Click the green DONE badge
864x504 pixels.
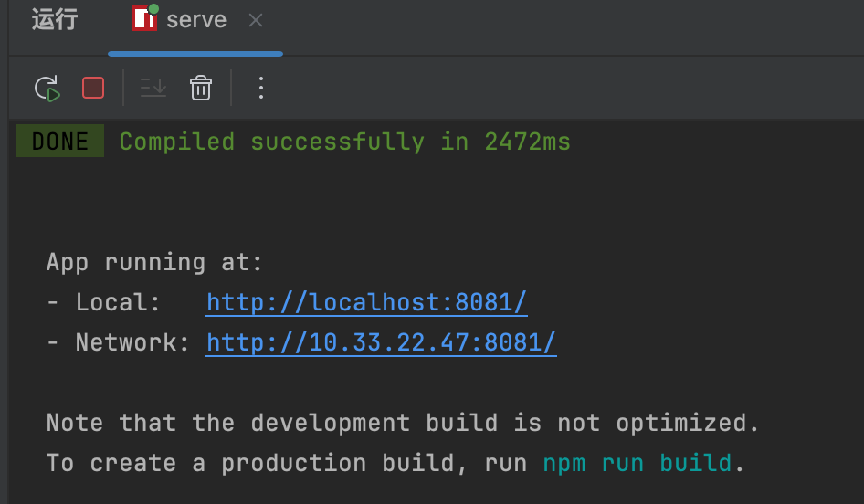pos(60,142)
